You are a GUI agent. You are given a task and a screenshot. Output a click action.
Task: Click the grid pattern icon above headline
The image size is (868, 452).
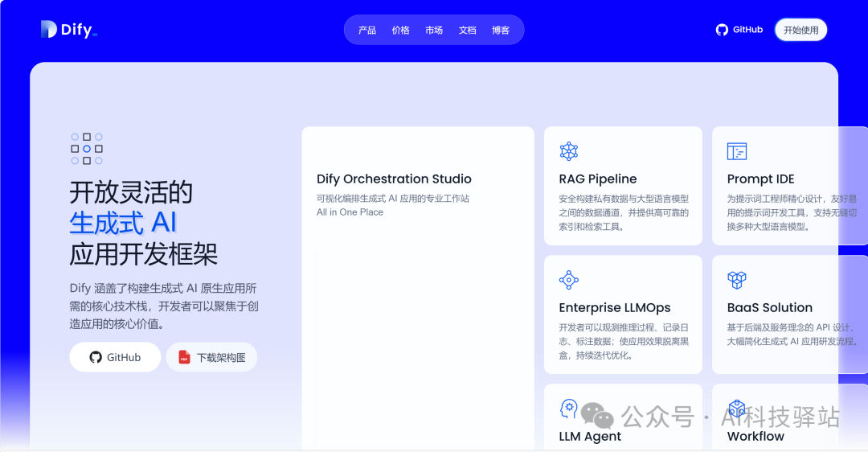pos(87,149)
